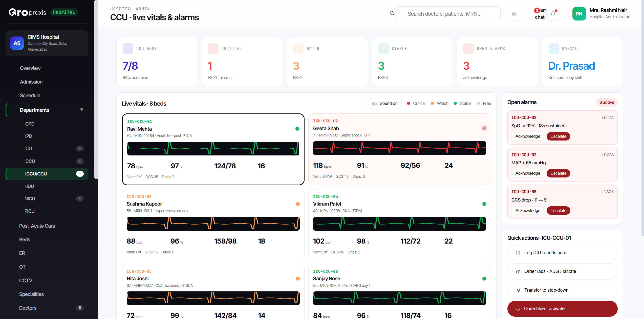Open Post-Acute Care in sidebar
The width and height of the screenshot is (644, 319).
pos(47,226)
